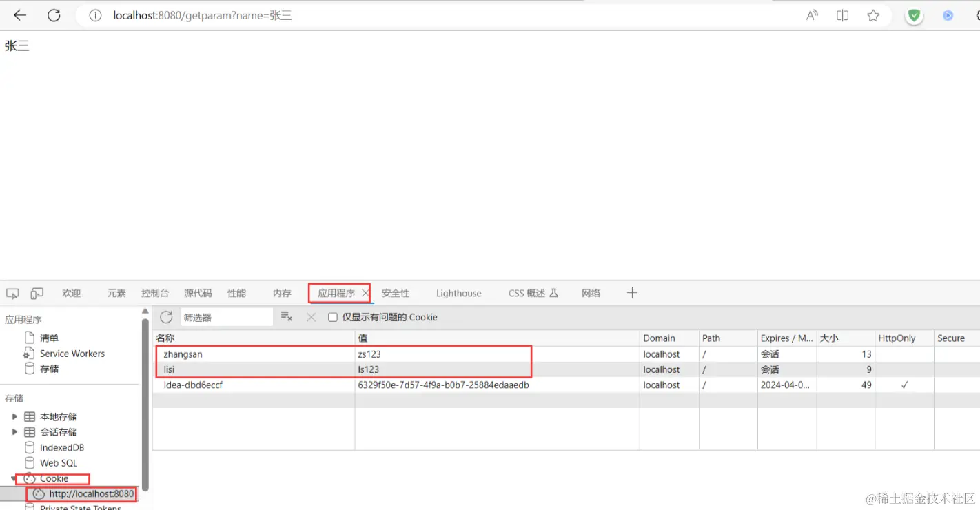Image resolution: width=980 pixels, height=510 pixels.
Task: Select the Idea-dbd6eccf cookie row
Action: click(566, 385)
